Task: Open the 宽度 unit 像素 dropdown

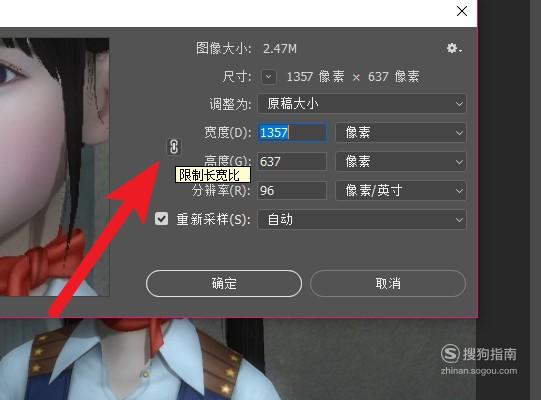Action: pos(401,133)
